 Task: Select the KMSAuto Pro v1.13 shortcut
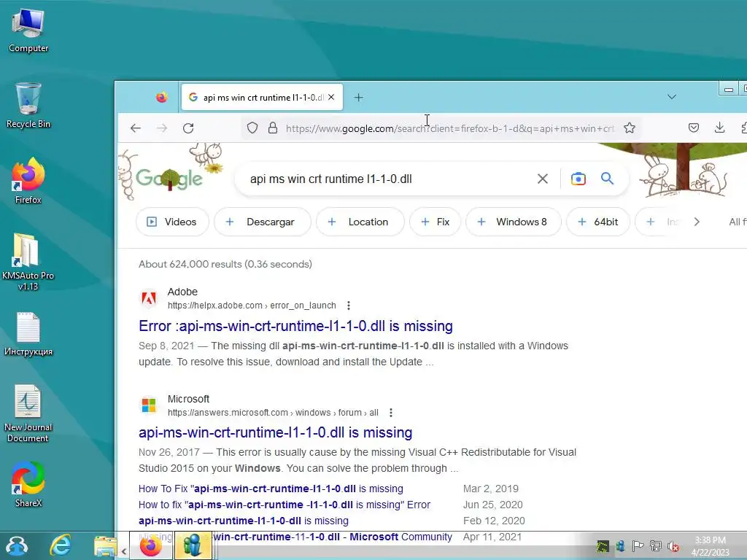tap(28, 262)
